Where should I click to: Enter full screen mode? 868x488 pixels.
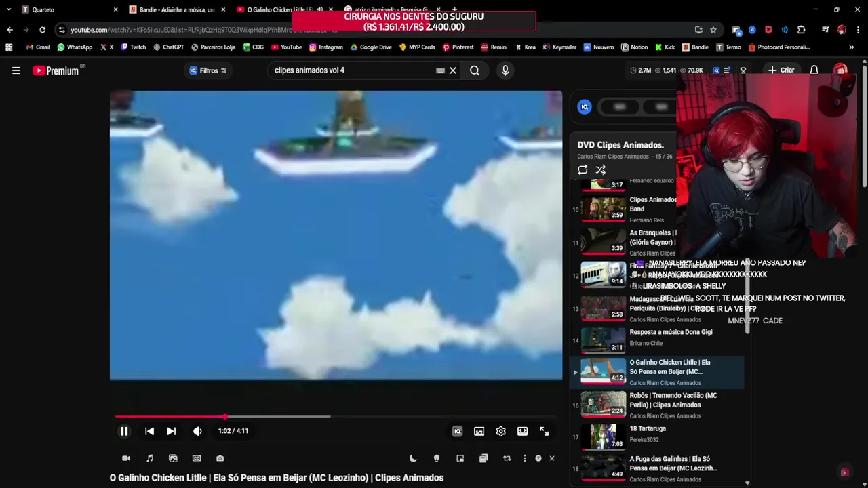point(544,431)
